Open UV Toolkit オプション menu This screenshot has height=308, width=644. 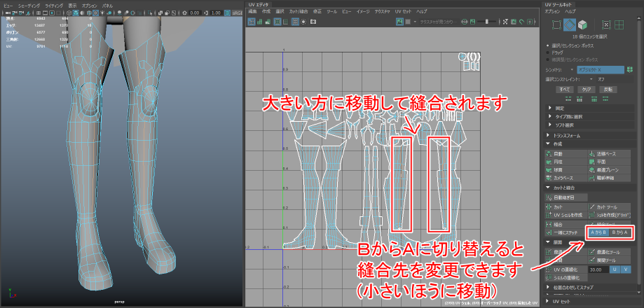pos(552,11)
